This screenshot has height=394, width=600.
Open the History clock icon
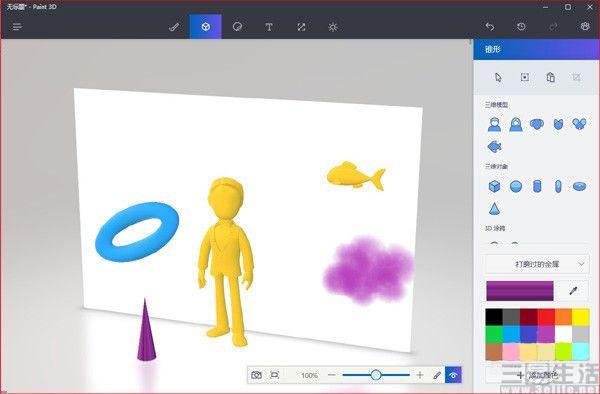pos(521,26)
